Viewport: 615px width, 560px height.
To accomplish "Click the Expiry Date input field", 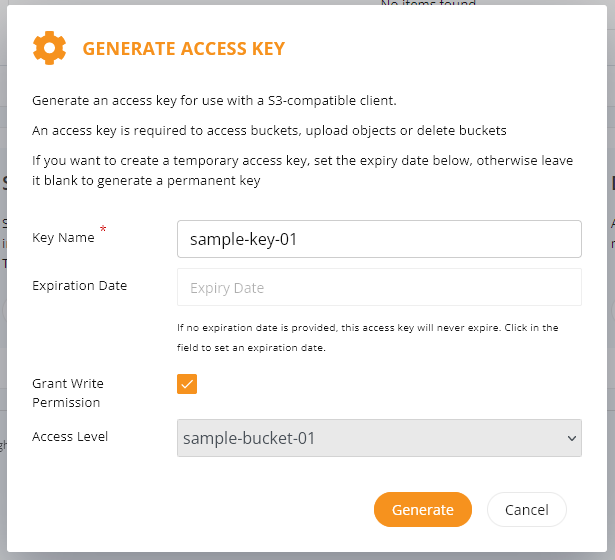I will tap(379, 287).
